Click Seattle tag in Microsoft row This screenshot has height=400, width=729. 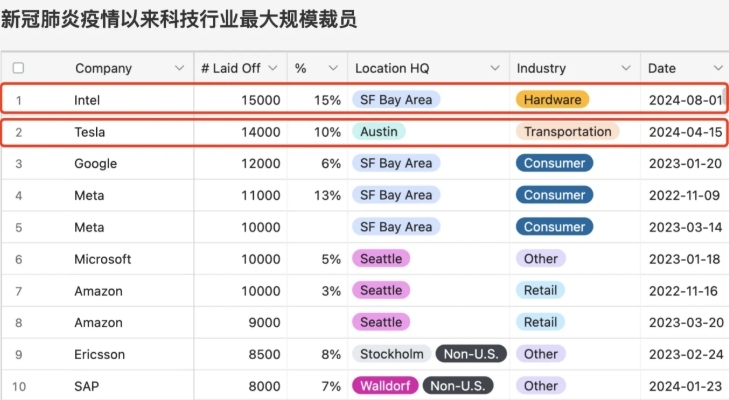click(381, 259)
